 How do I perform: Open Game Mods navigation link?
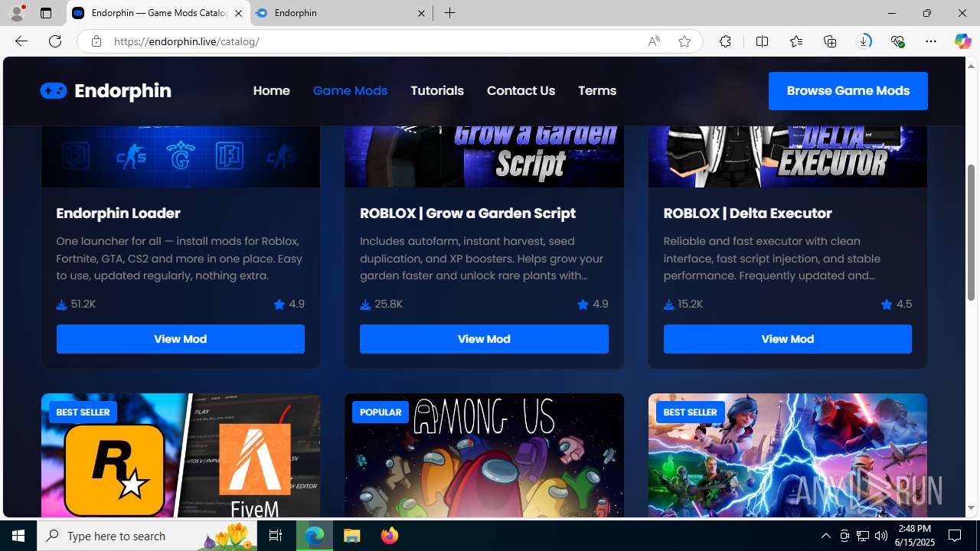point(350,90)
